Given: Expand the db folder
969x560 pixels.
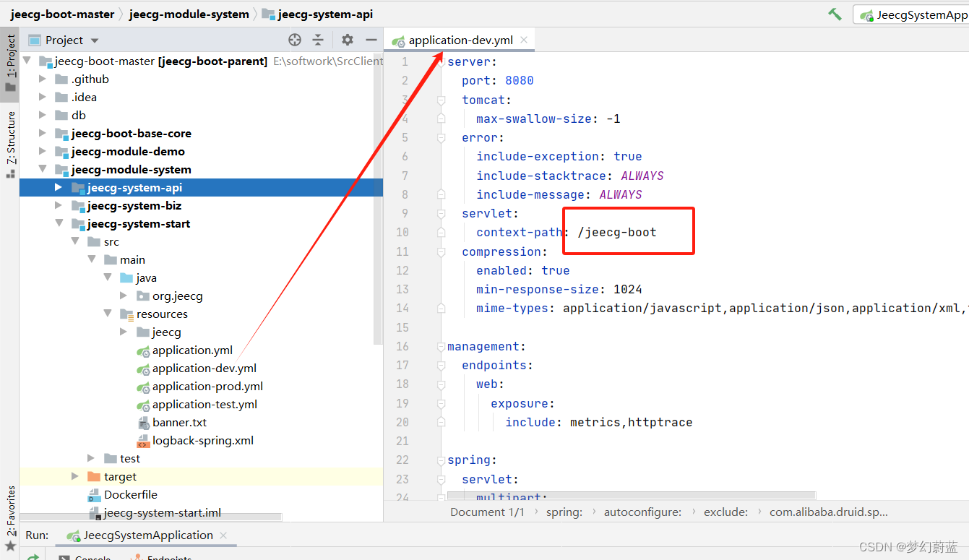Looking at the screenshot, I should click(x=43, y=115).
